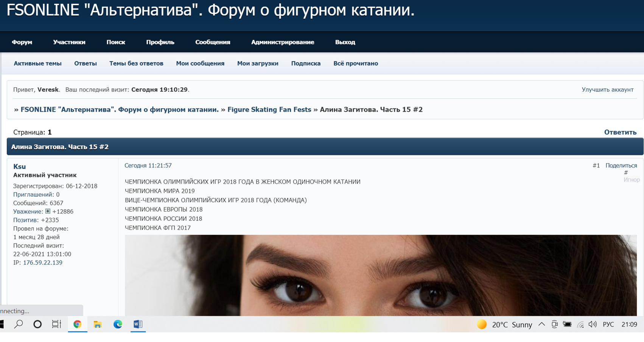Launch Microsoft Edge from taskbar
Screen dimensions: 644x342
coord(118,324)
